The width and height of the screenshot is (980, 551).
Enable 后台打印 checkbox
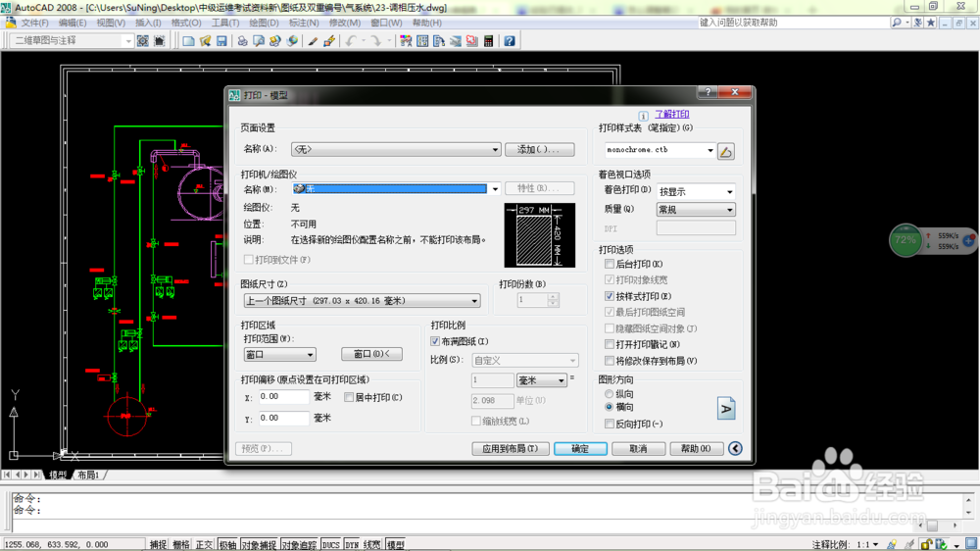point(610,264)
